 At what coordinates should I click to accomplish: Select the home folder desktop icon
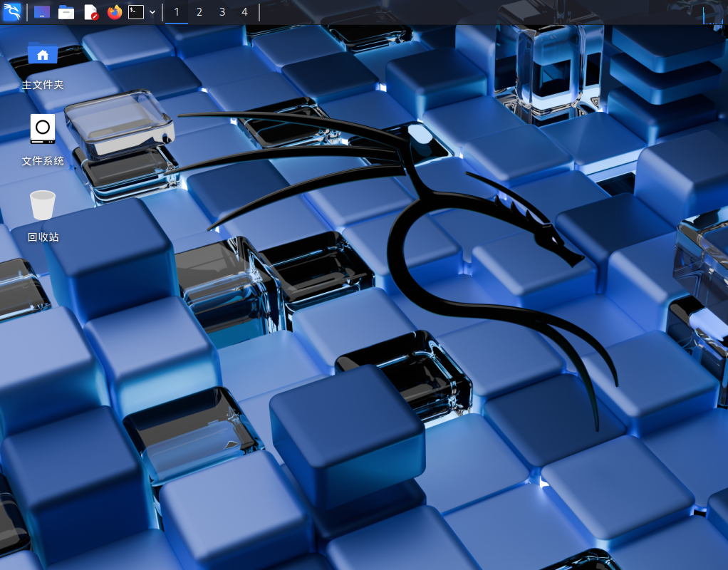click(43, 54)
